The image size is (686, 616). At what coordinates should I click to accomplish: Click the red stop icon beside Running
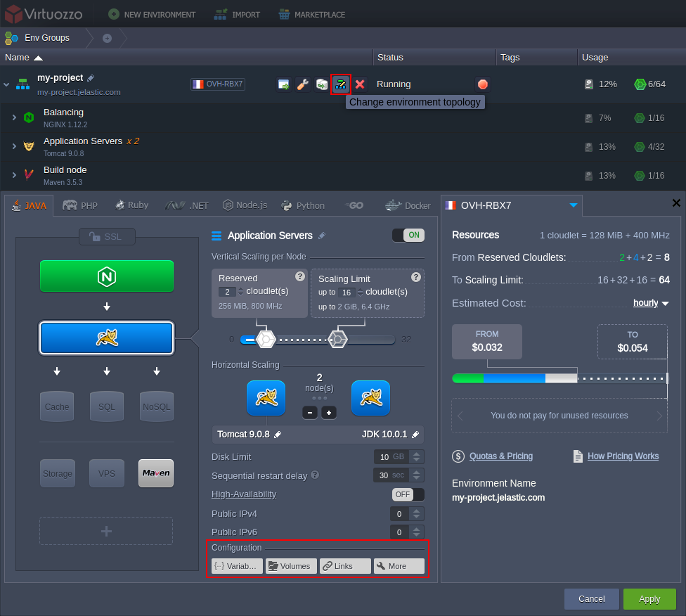483,84
